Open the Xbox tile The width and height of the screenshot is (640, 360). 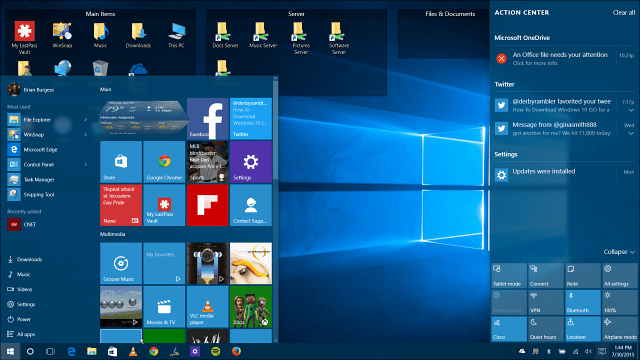coord(251,307)
